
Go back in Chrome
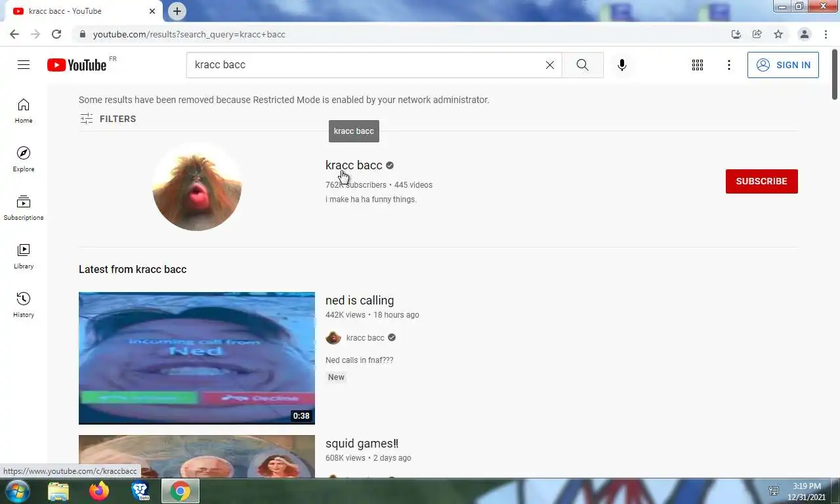14,34
